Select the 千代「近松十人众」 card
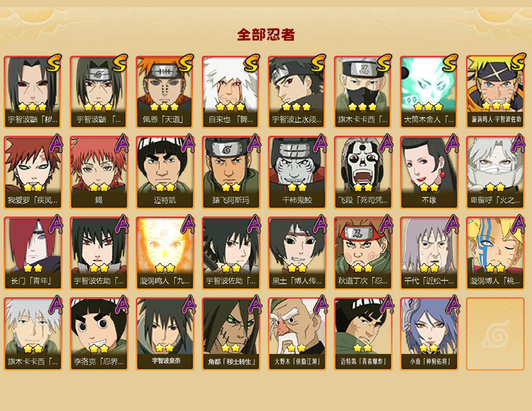This screenshot has width=532, height=411. click(429, 253)
